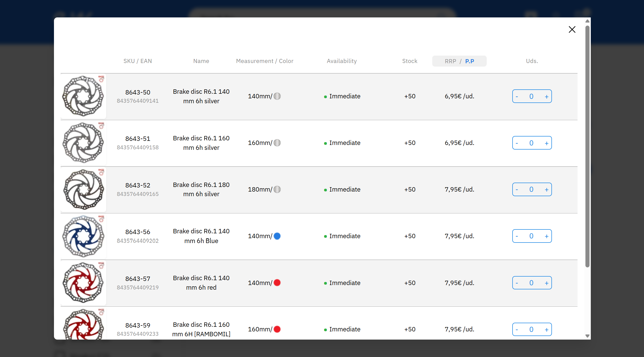Open the blue brake disc thumbnail

pos(83,236)
